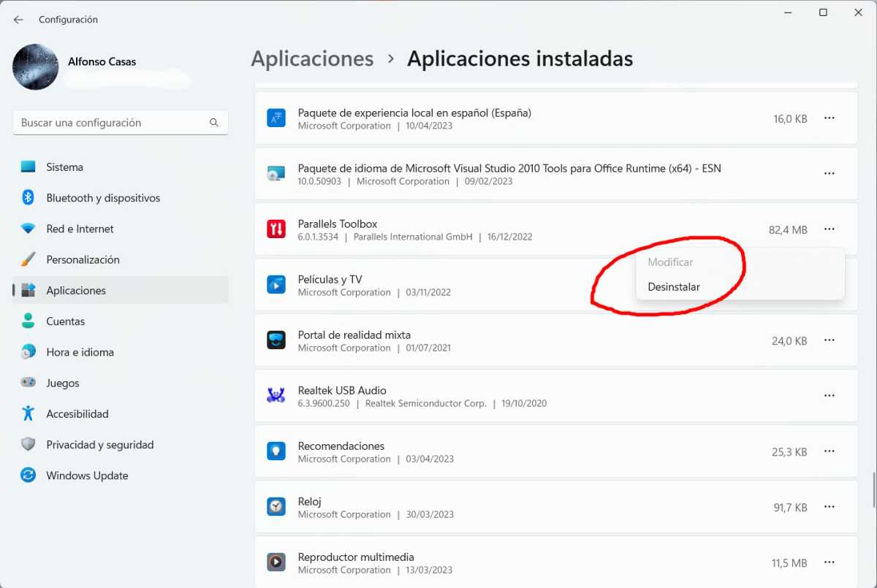Select Reproductor multimedia app name
This screenshot has height=588, width=877.
pyautogui.click(x=356, y=557)
